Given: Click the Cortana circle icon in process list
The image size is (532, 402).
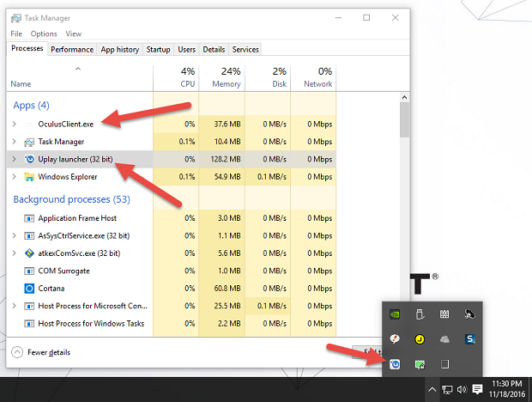Looking at the screenshot, I should (29, 289).
